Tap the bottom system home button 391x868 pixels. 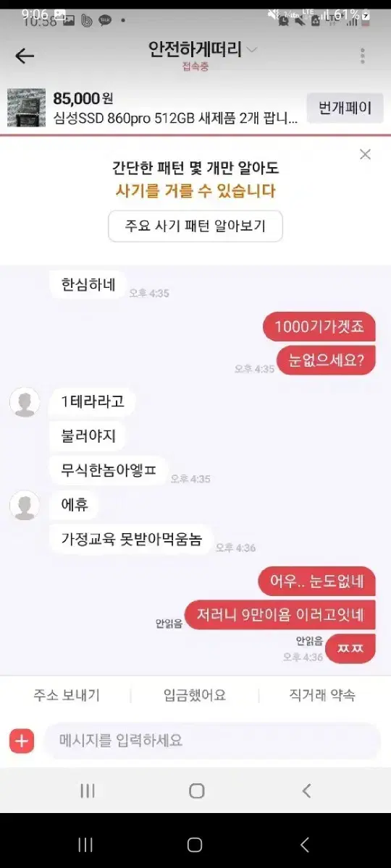pyautogui.click(x=195, y=844)
